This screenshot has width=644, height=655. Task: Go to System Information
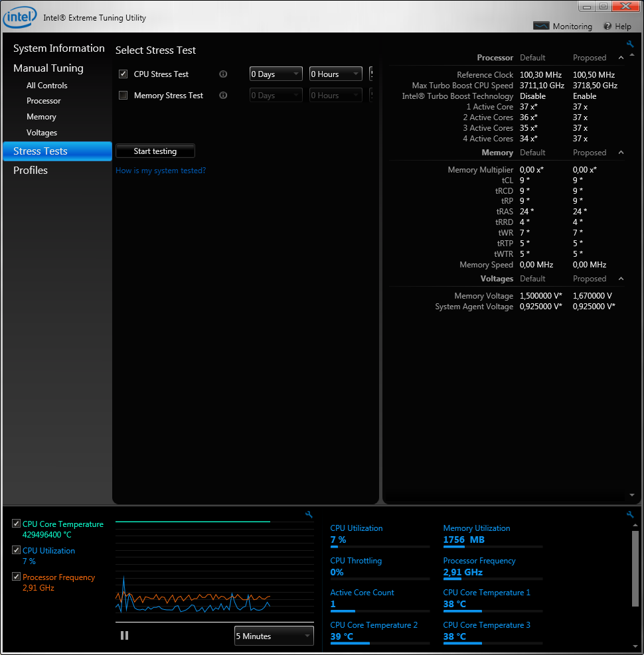point(58,48)
